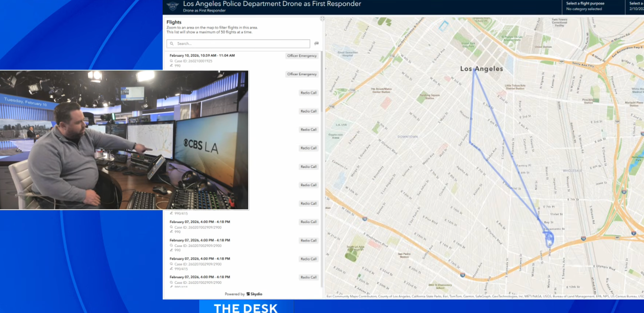The height and width of the screenshot is (313, 644).
Task: Click Officer Emergency tag on 10:59 AM flight
Action: click(x=302, y=56)
